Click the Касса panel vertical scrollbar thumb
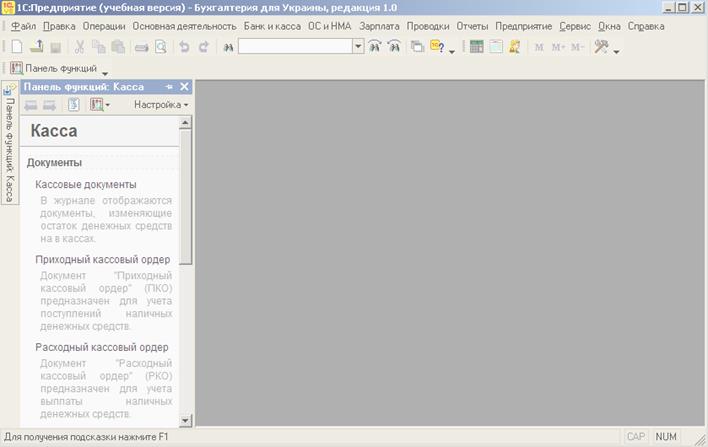 click(x=186, y=197)
